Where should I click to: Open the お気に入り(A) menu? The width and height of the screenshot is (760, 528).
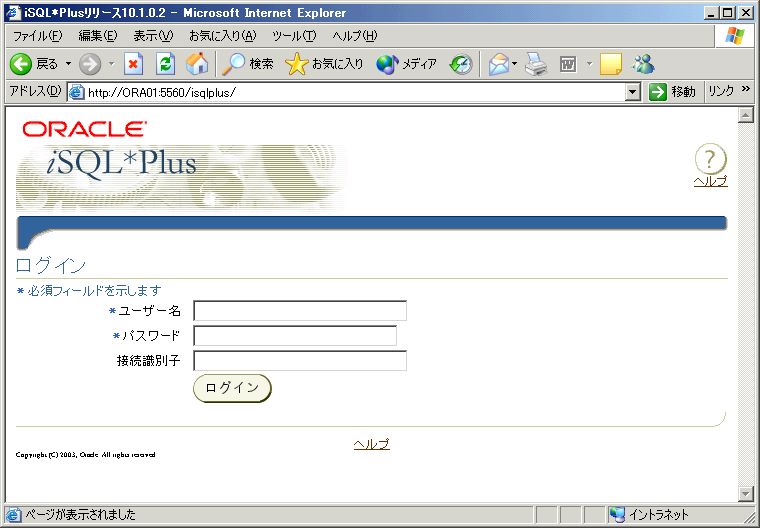point(222,36)
